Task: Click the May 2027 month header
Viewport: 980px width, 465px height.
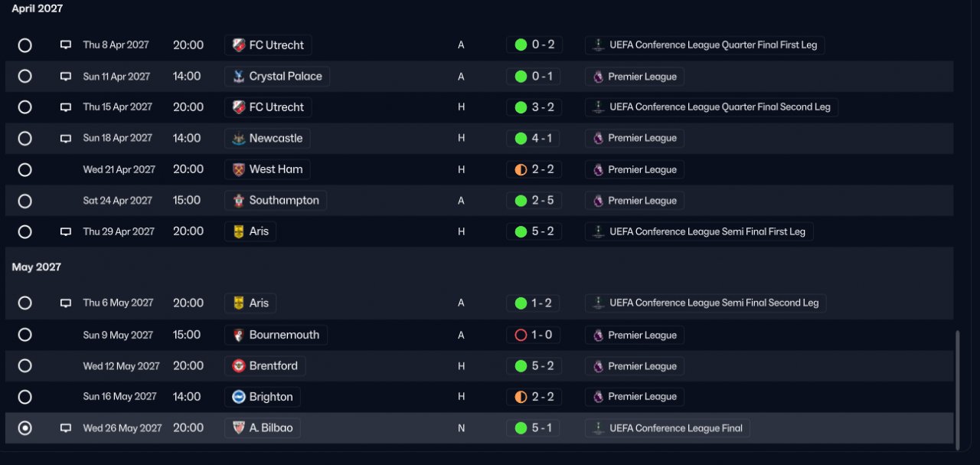Action: [x=37, y=267]
